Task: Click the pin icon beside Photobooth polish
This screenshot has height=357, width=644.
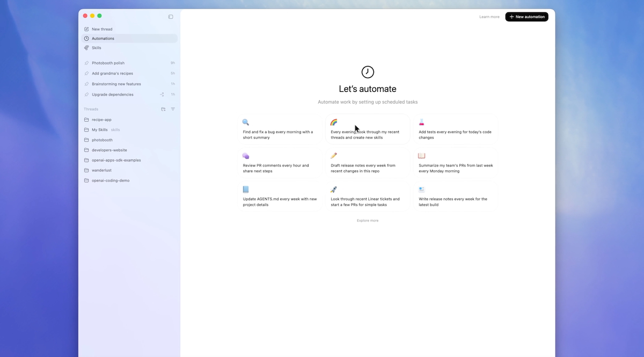Action: click(x=86, y=63)
